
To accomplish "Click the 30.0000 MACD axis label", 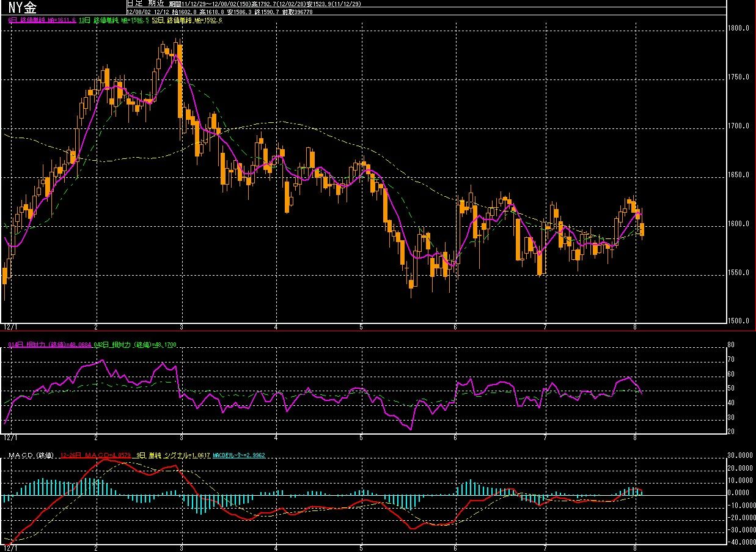I will (x=741, y=455).
